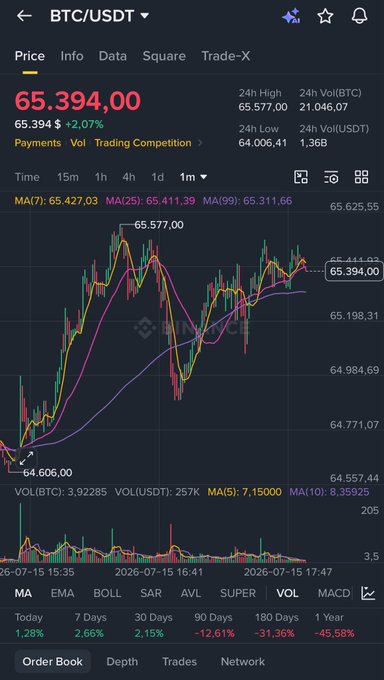Toggle the MA indicator
384x680 pixels.
pyautogui.click(x=23, y=593)
